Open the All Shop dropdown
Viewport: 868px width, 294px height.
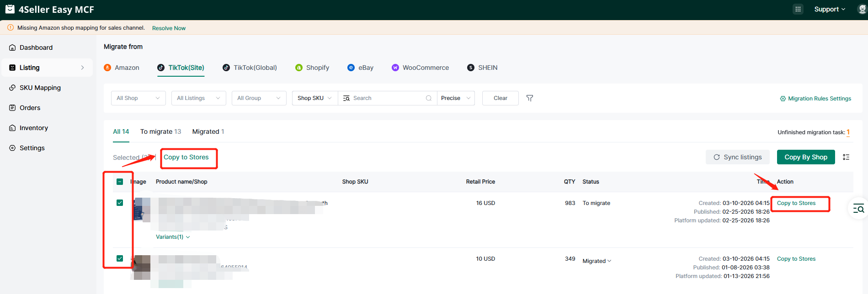tap(138, 98)
